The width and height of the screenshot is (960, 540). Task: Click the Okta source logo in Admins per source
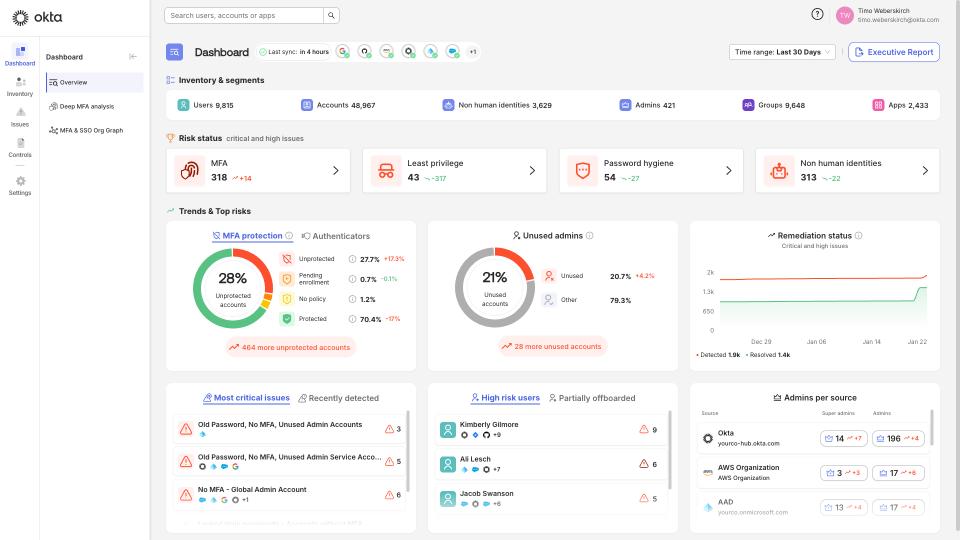(x=708, y=438)
